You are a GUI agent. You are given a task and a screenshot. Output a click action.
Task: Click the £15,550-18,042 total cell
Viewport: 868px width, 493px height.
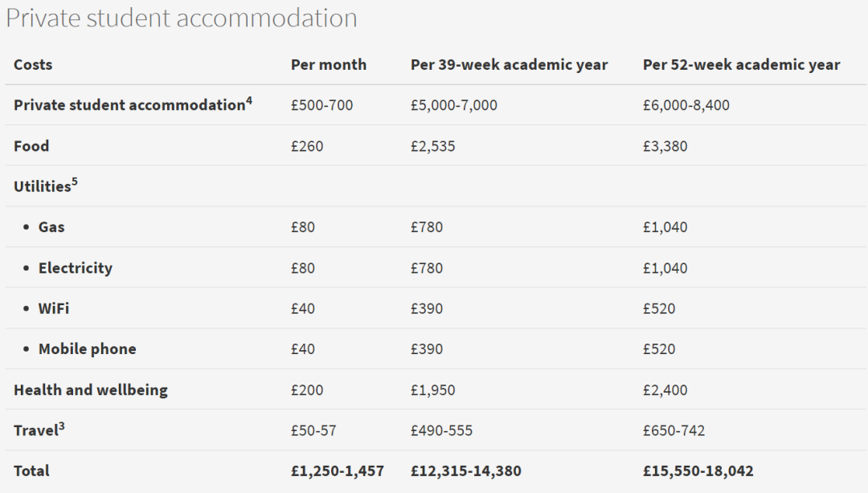[698, 471]
